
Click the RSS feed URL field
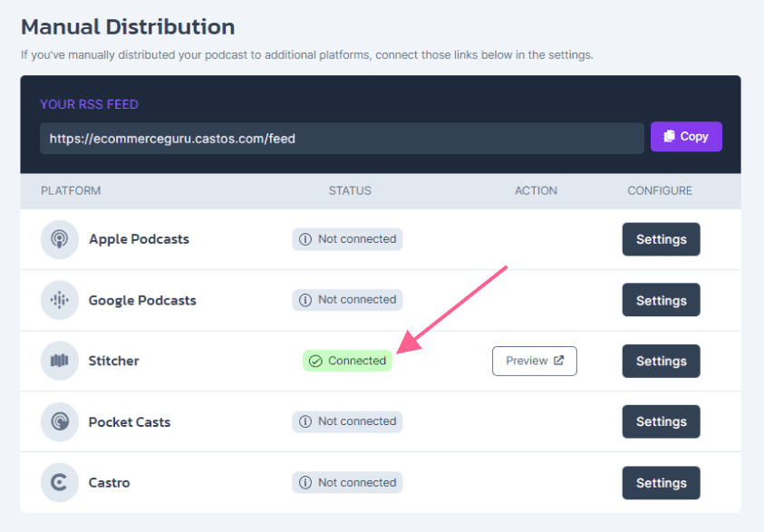click(342, 139)
